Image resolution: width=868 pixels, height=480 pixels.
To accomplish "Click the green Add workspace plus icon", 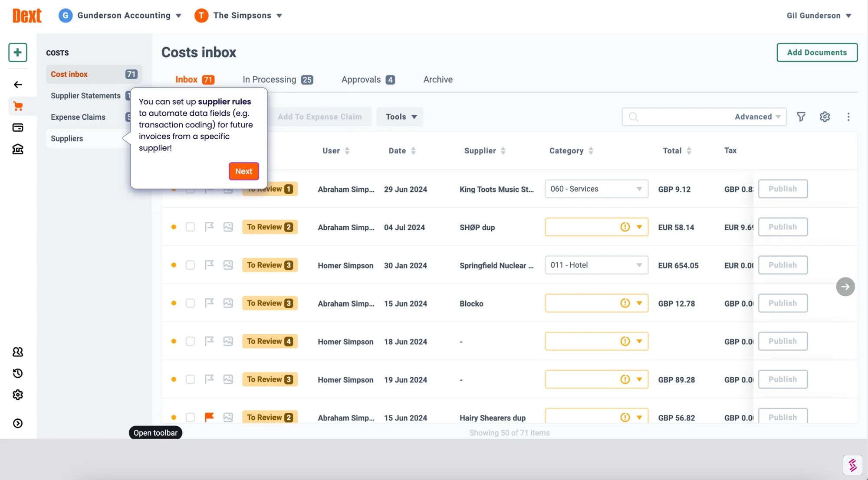I will 17,52.
